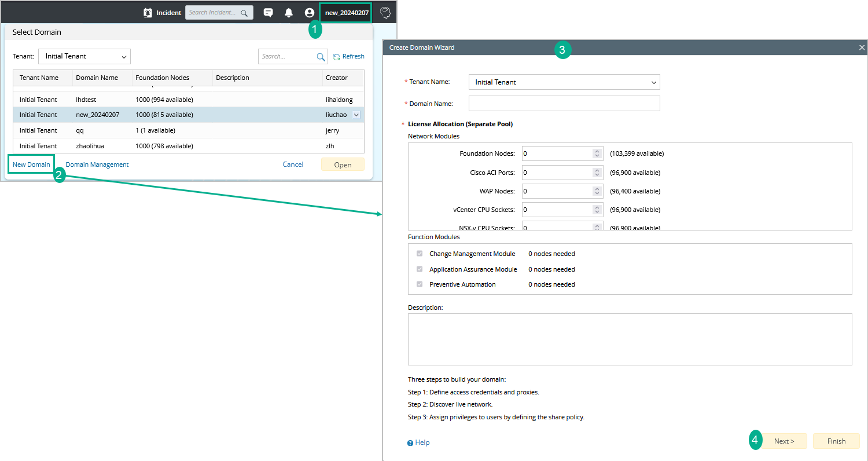Click the domain search magnifier icon
Image resolution: width=868 pixels, height=461 pixels.
(321, 57)
